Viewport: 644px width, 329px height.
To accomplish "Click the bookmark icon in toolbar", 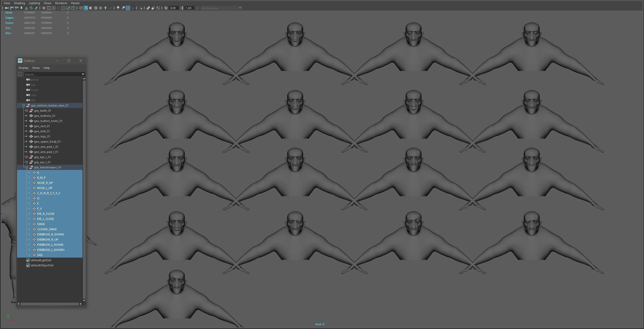I will pos(21,8).
